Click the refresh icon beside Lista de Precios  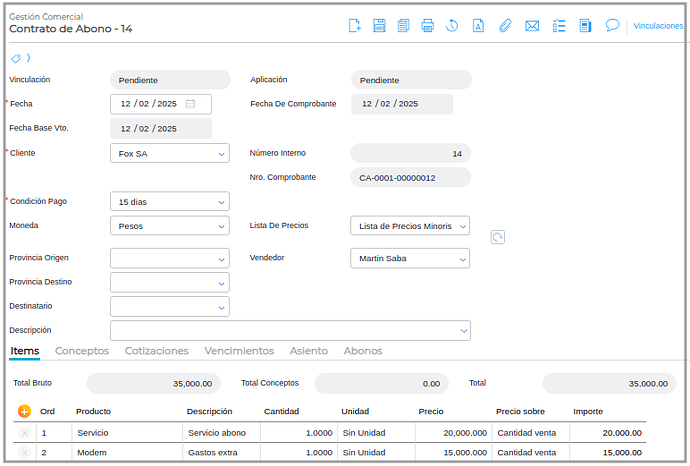[x=497, y=237]
